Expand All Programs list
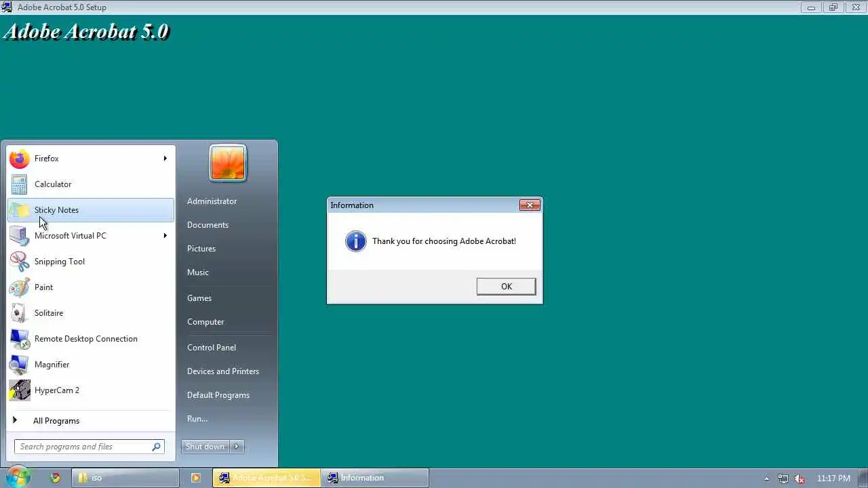The width and height of the screenshot is (868, 488). pyautogui.click(x=91, y=421)
